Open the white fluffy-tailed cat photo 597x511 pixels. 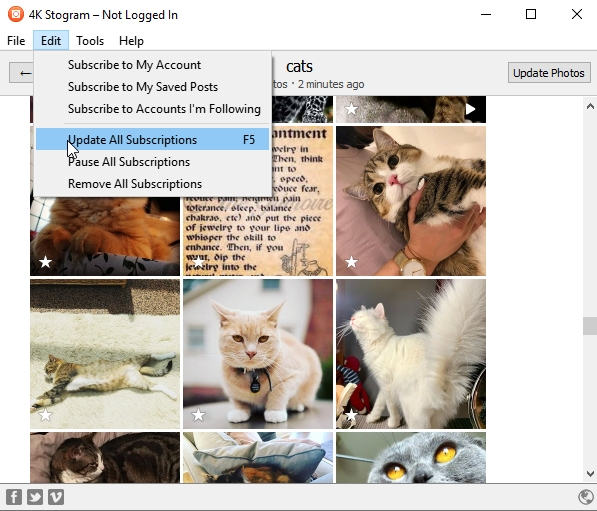[x=411, y=354]
